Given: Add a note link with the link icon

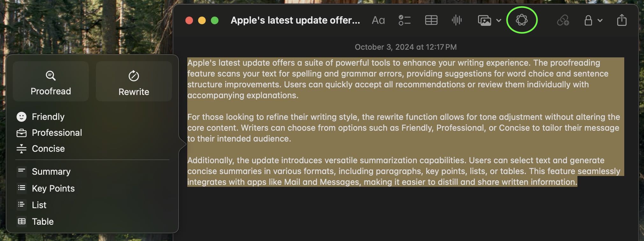Looking at the screenshot, I should 563,20.
